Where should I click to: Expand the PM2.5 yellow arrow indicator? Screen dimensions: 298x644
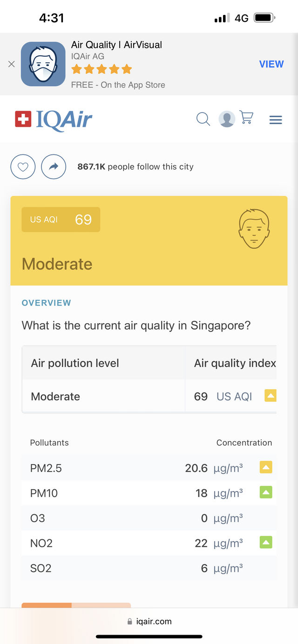pos(266,467)
